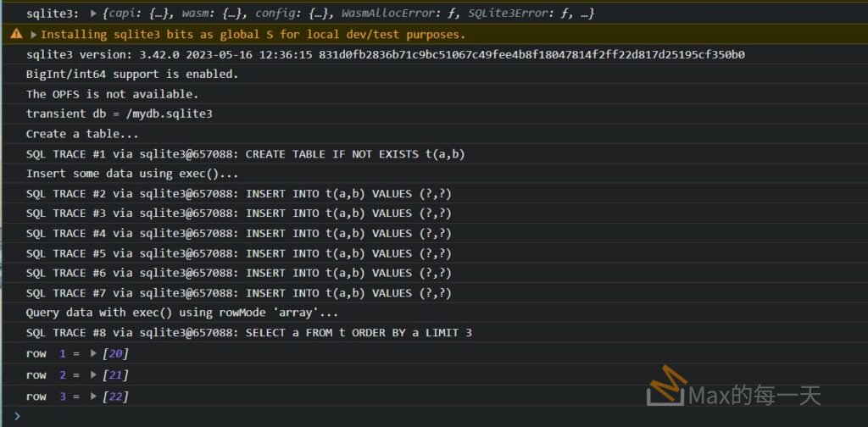Select the 'transient db = /mydb.sqlite3' line
This screenshot has height=427, width=868.
tap(119, 114)
